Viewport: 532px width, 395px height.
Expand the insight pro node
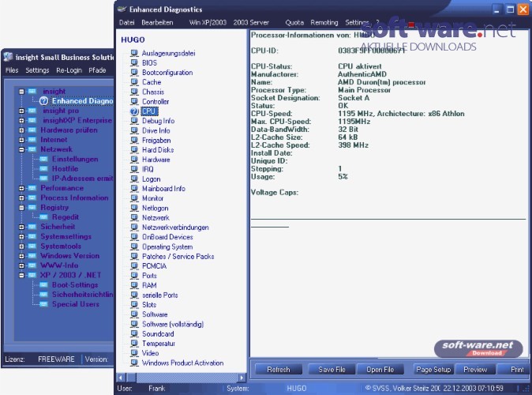point(22,111)
